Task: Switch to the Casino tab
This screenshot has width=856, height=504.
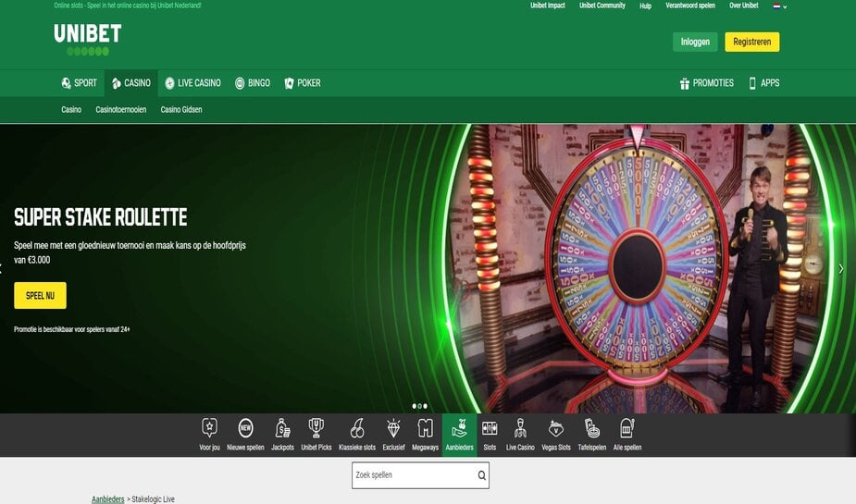Action: 131,83
